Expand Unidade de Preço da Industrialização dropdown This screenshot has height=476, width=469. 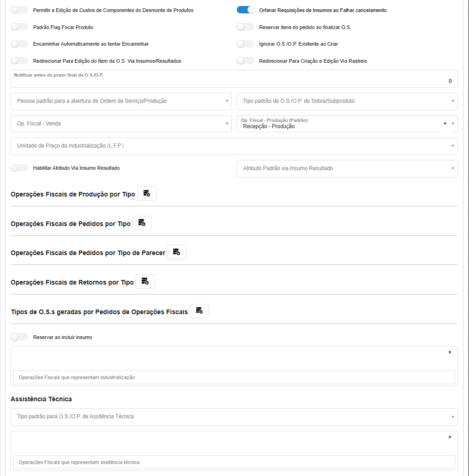(234, 146)
